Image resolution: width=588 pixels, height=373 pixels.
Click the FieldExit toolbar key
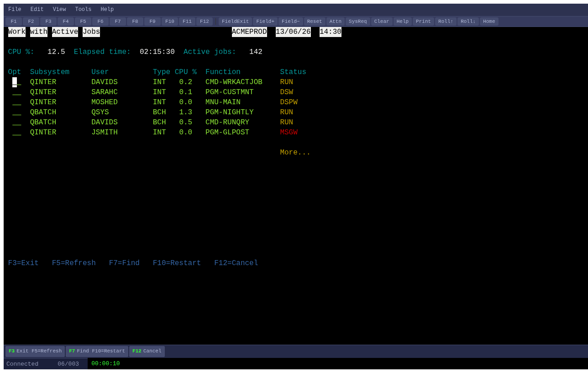click(236, 21)
